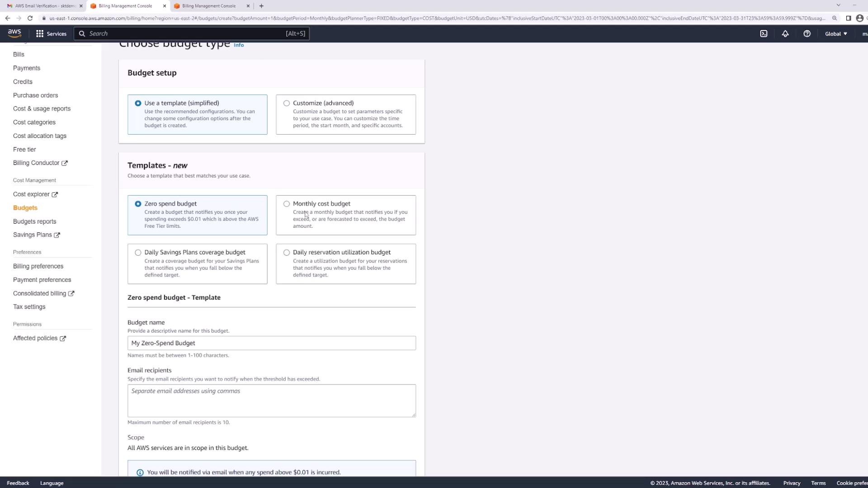Click the AWS logo home icon

14,33
